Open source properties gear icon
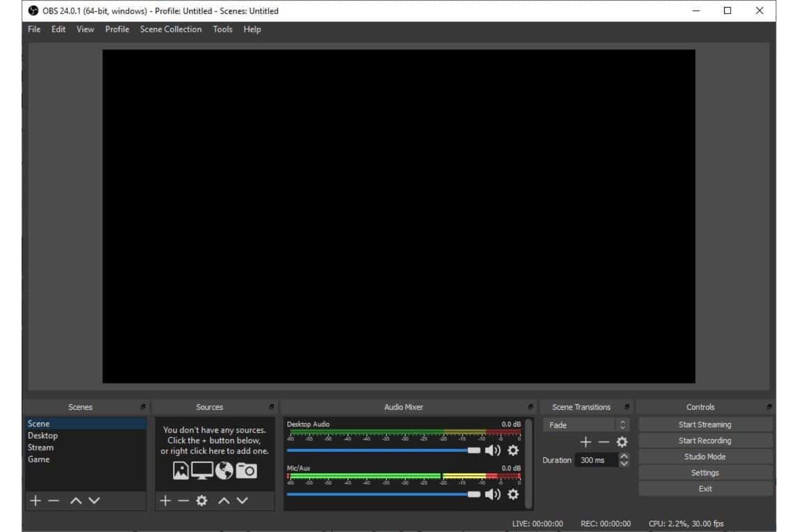This screenshot has width=798, height=532. tap(202, 501)
